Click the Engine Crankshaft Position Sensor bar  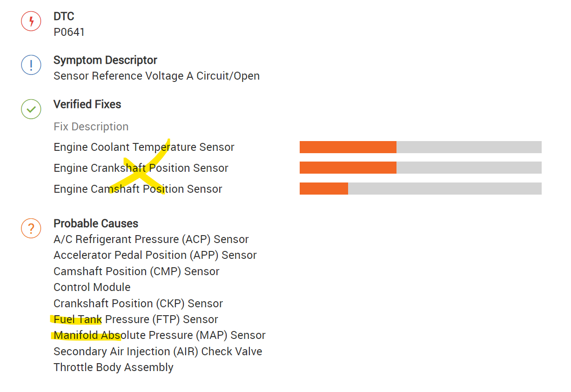coord(420,168)
